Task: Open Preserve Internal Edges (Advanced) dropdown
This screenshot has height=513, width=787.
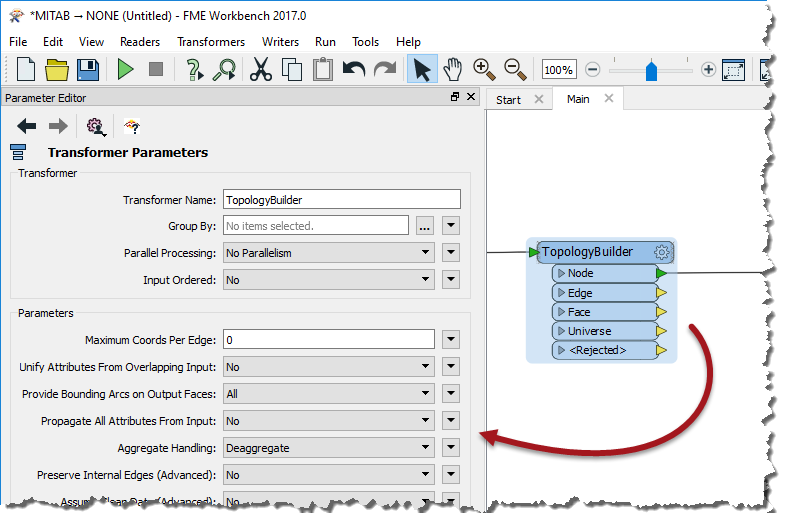Action: pyautogui.click(x=329, y=475)
